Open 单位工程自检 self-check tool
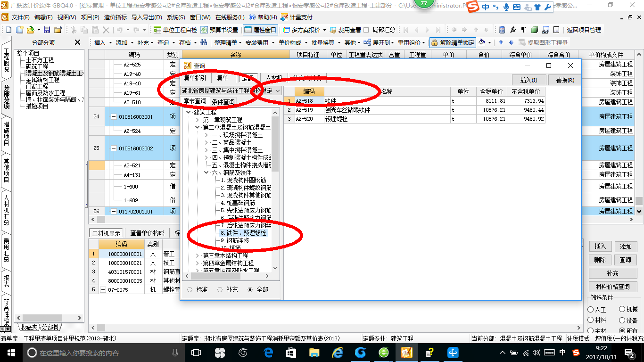Screen dimensions: 644x362 [175, 30]
